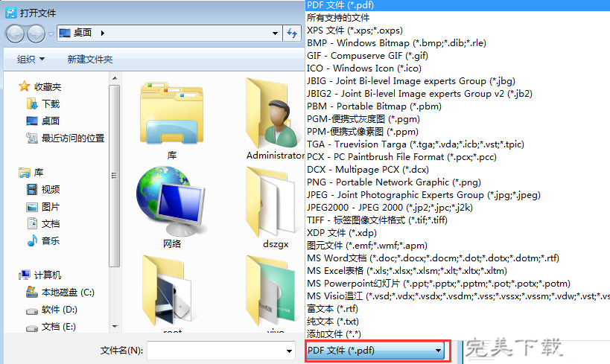Choose MS Visio file type option
This screenshot has width=610, height=364.
[x=457, y=296]
